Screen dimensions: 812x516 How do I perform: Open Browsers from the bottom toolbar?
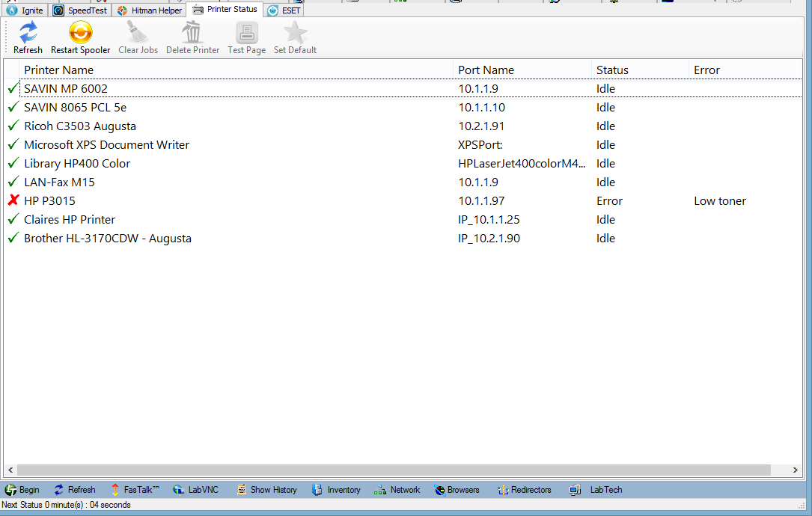tap(457, 490)
